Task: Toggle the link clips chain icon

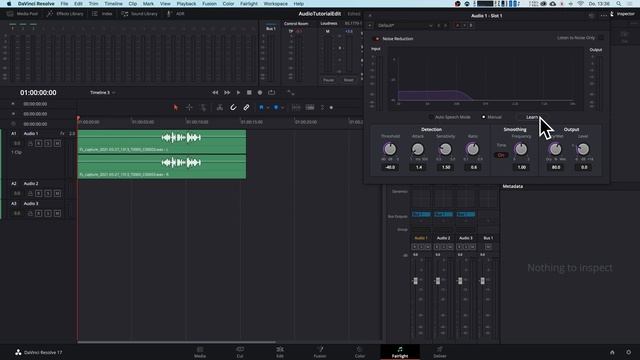Action: point(246,107)
